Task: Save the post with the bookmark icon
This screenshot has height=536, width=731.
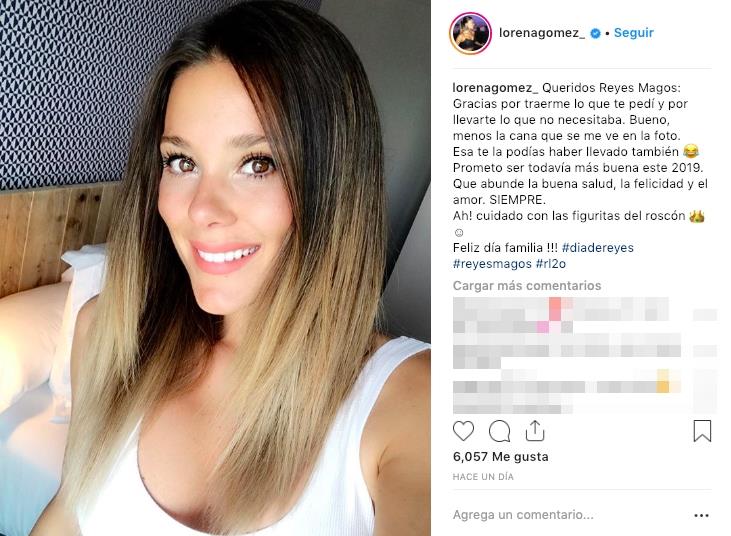Action: click(x=702, y=431)
